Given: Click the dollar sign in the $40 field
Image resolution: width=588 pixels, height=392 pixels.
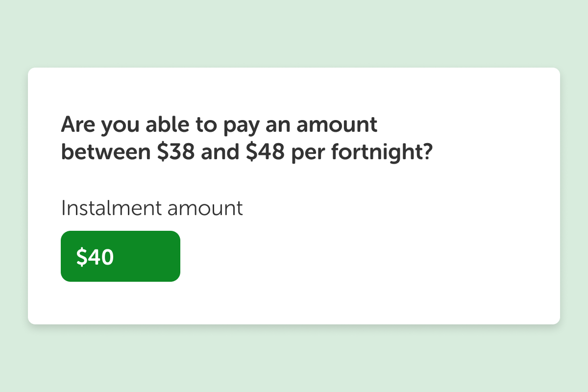Looking at the screenshot, I should [81, 257].
